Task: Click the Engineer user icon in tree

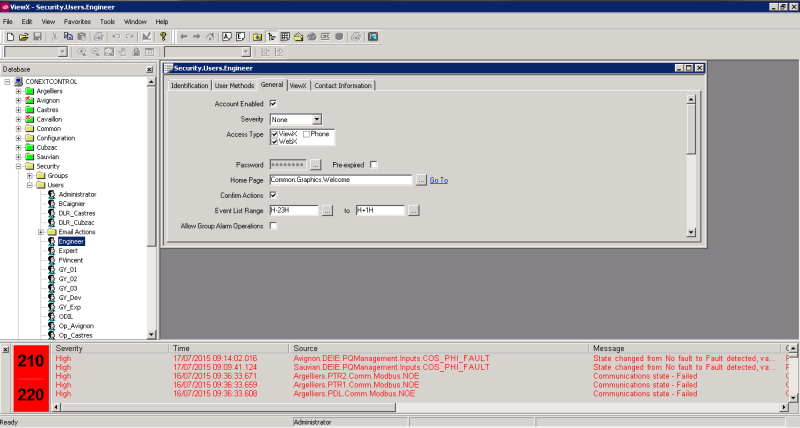Action: [50, 241]
